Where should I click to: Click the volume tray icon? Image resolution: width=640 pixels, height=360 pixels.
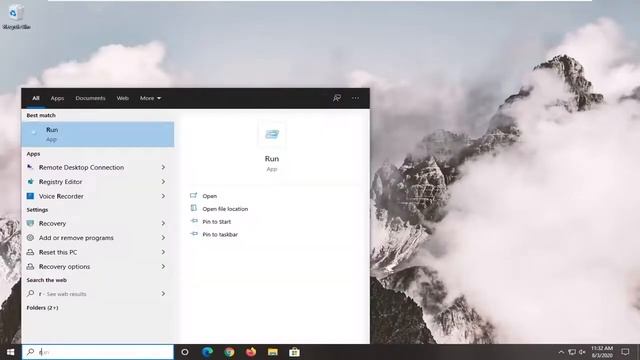click(582, 352)
